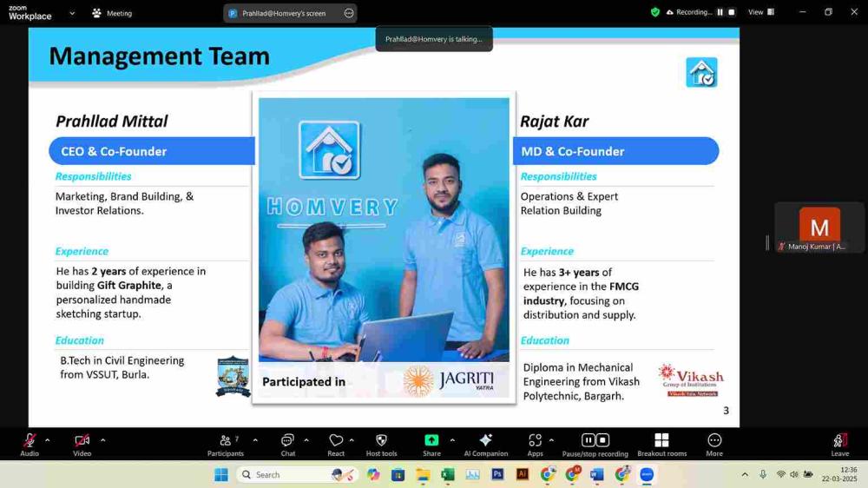Open Host tools shield icon
The height and width of the screenshot is (488, 868).
point(381,440)
